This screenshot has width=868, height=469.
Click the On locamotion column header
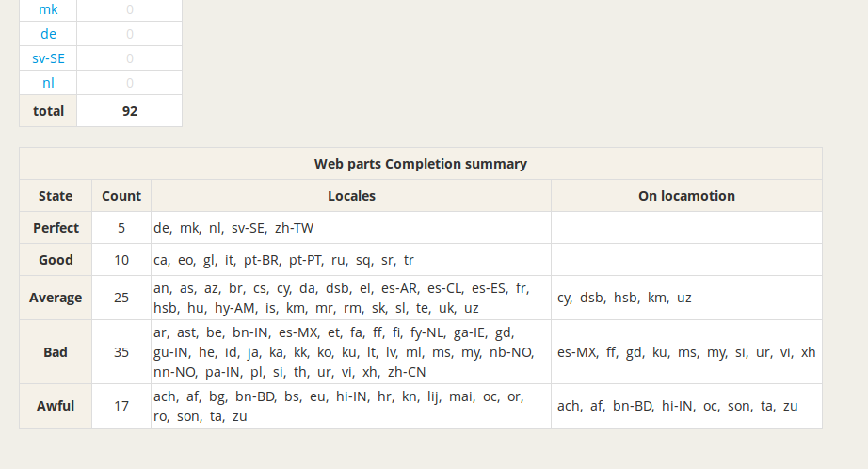(x=686, y=196)
